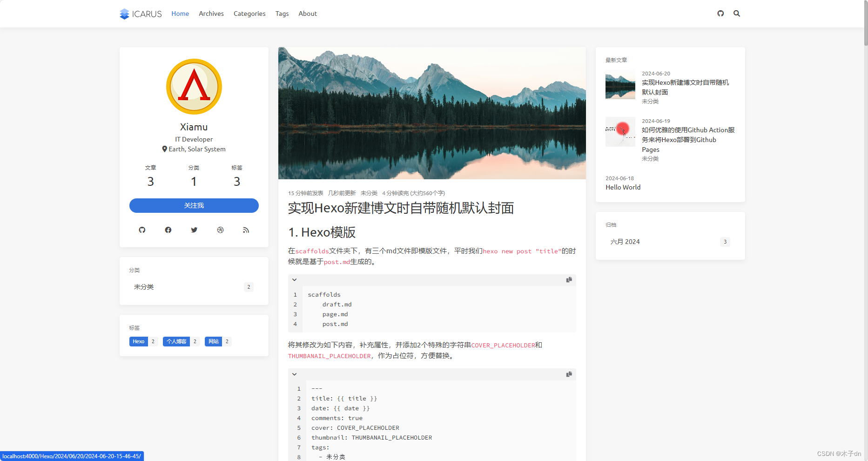This screenshot has width=868, height=461.
Task: Click the ICARUS site logo
Action: [141, 14]
